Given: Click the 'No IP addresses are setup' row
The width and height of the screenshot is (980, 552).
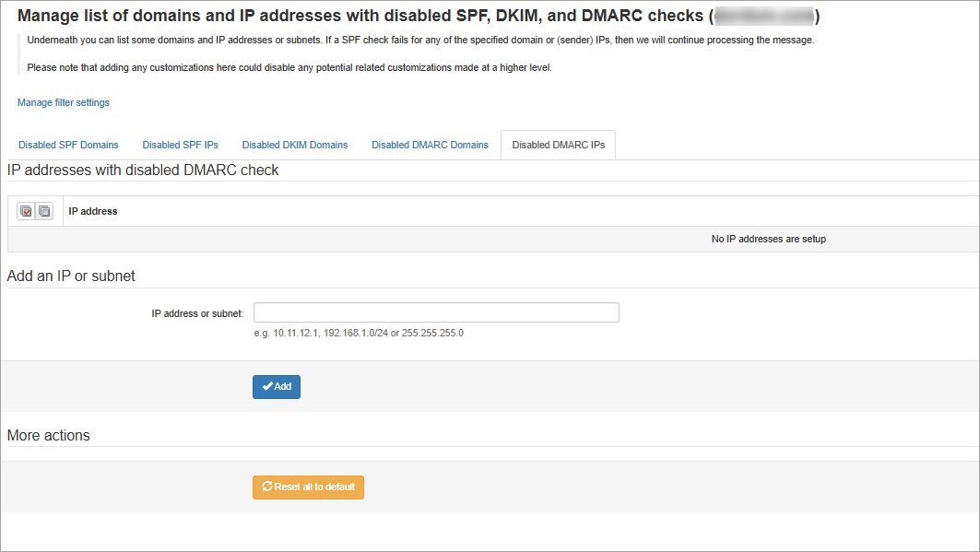Looking at the screenshot, I should (x=768, y=239).
